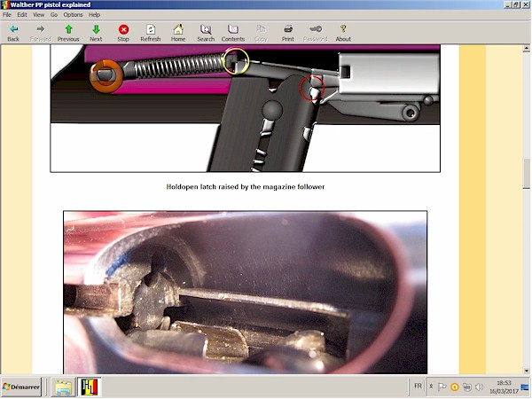Open the Edit menu
Screen dimensions: 532x399
pyautogui.click(x=22, y=14)
